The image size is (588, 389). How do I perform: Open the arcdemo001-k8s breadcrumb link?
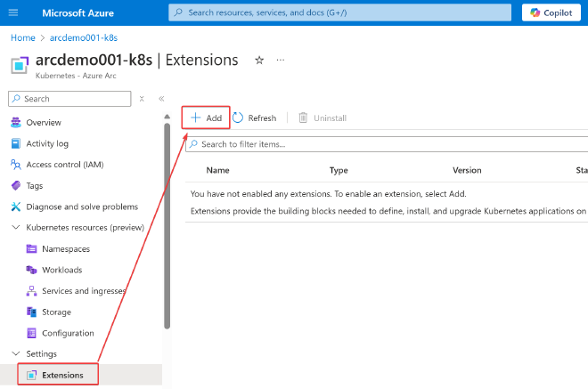(x=84, y=38)
